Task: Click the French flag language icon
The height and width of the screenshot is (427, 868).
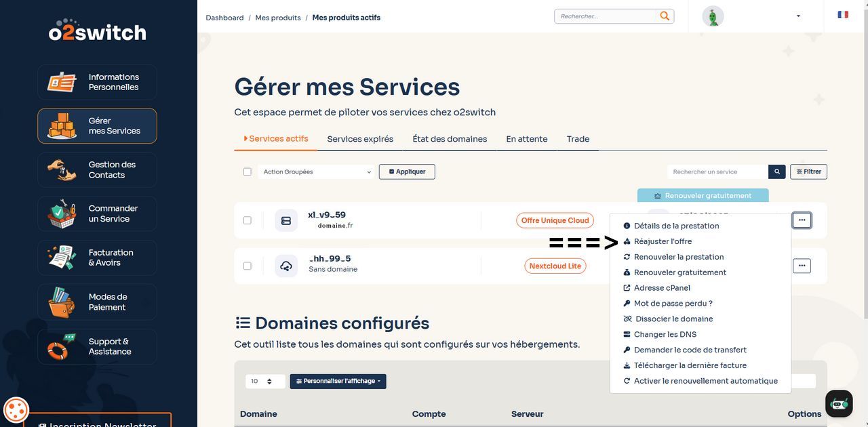Action: coord(843,14)
